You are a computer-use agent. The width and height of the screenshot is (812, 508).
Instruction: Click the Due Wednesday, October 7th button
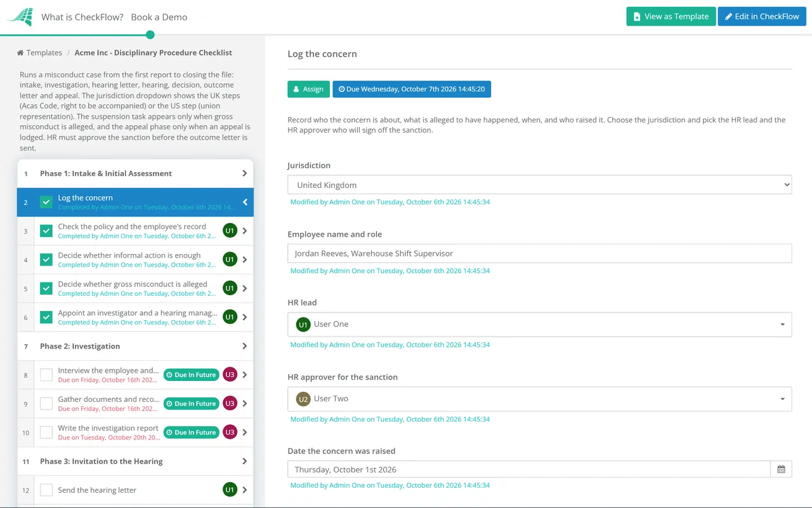(x=412, y=89)
